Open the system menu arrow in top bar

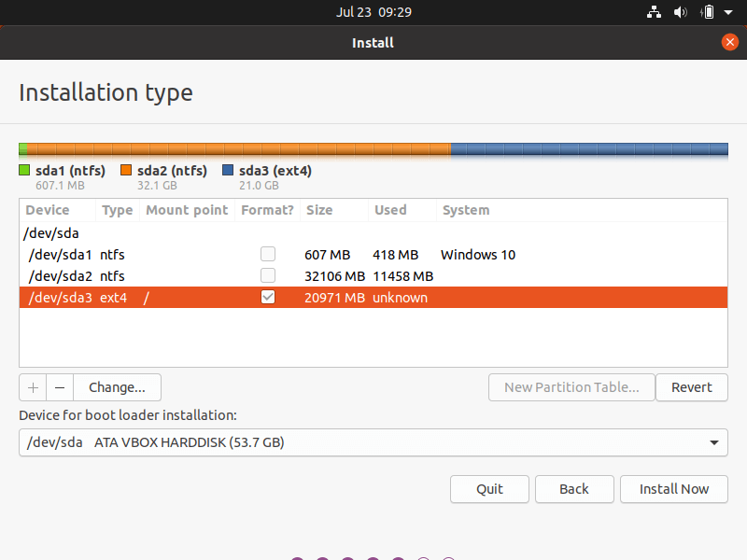coord(728,12)
